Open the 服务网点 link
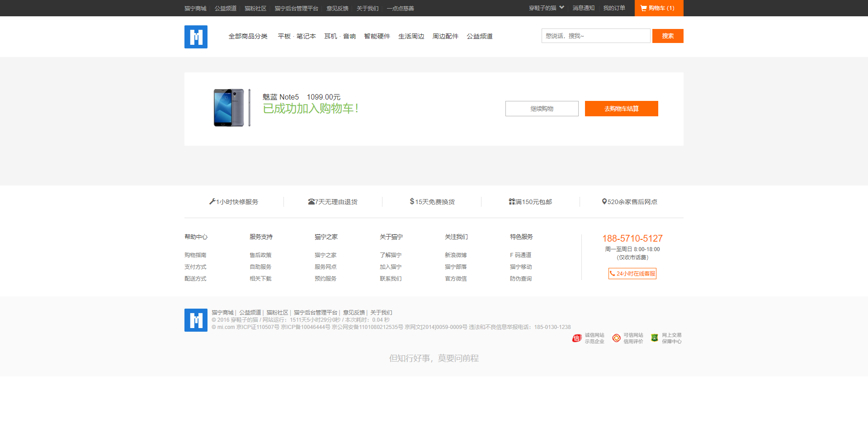 pyautogui.click(x=325, y=267)
